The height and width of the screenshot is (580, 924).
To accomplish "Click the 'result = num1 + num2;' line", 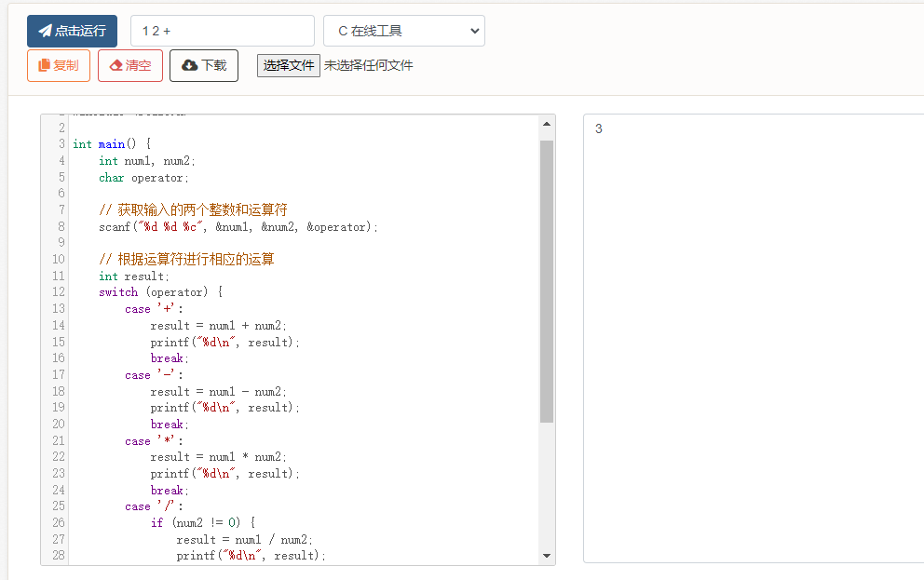I will pyautogui.click(x=219, y=326).
